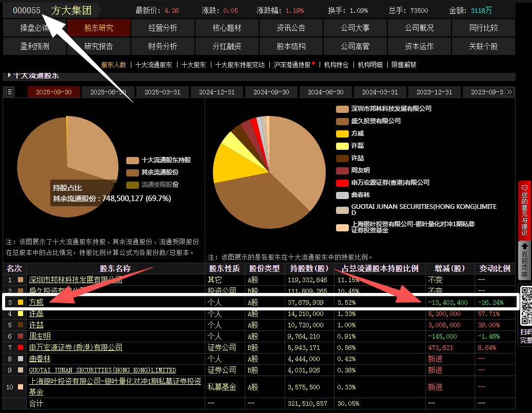
Task: Click the QR code on the right edge
Action: pos(526,306)
